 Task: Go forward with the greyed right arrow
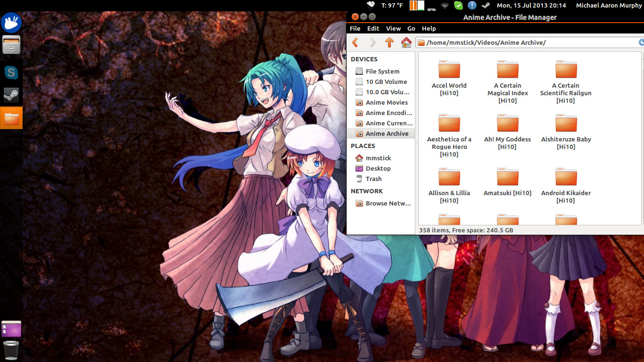point(372,42)
